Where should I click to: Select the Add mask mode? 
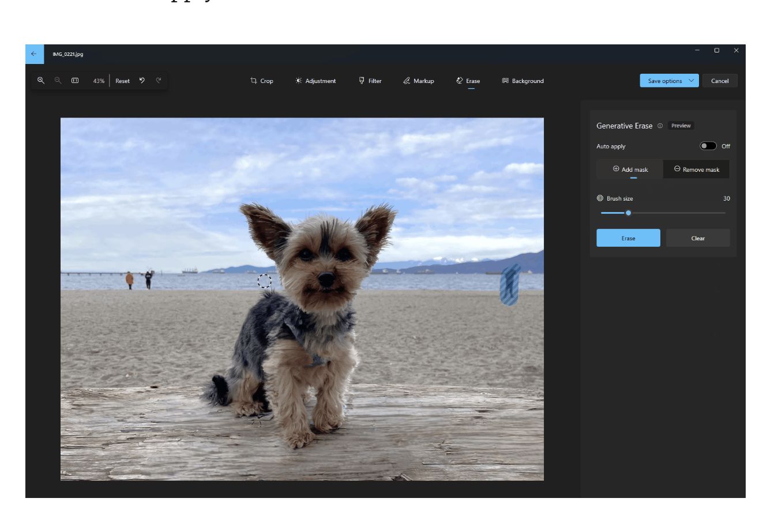(x=630, y=169)
